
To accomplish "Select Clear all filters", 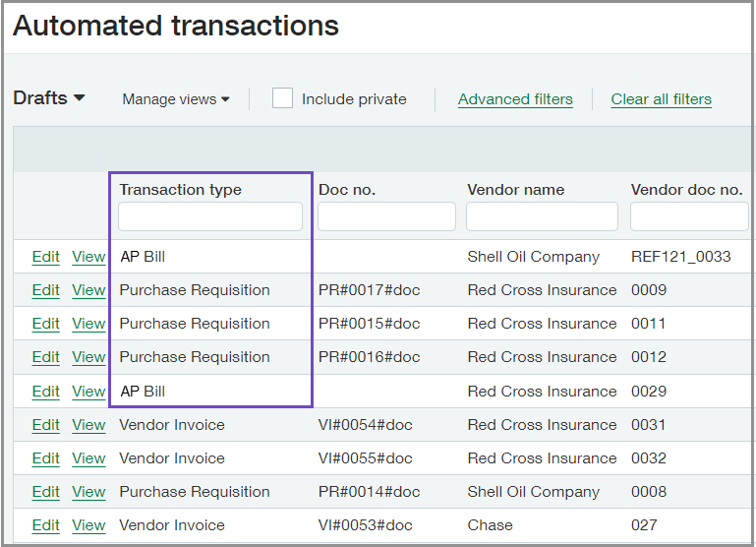I will (x=661, y=99).
